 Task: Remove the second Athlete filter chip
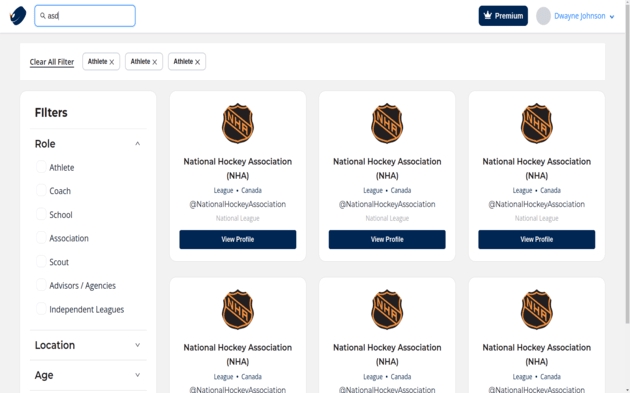[155, 62]
